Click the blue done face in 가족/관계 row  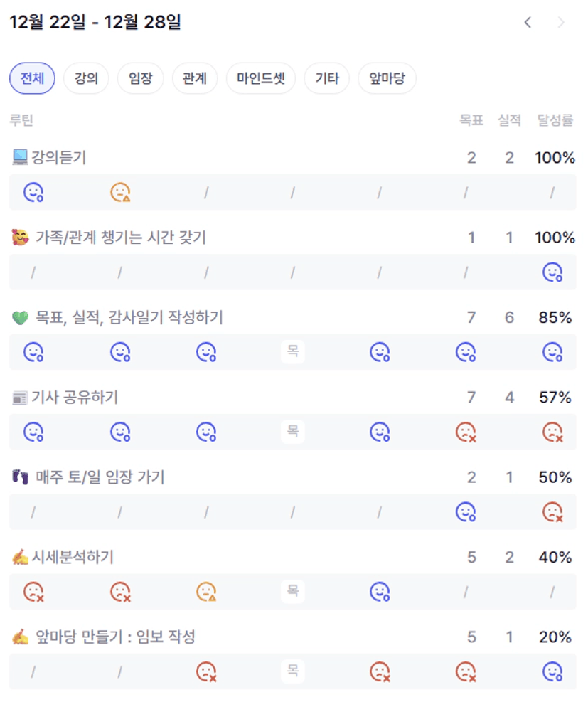552,272
